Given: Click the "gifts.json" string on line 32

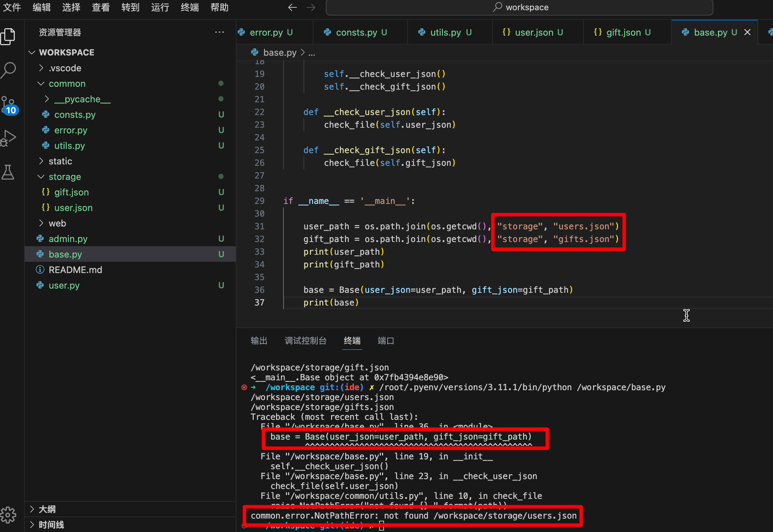Looking at the screenshot, I should point(583,239).
